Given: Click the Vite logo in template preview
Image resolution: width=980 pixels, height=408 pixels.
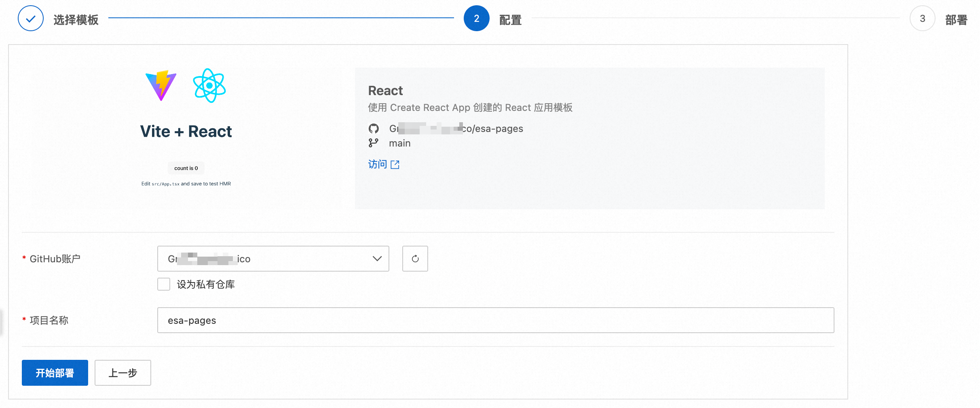Looking at the screenshot, I should click(161, 85).
